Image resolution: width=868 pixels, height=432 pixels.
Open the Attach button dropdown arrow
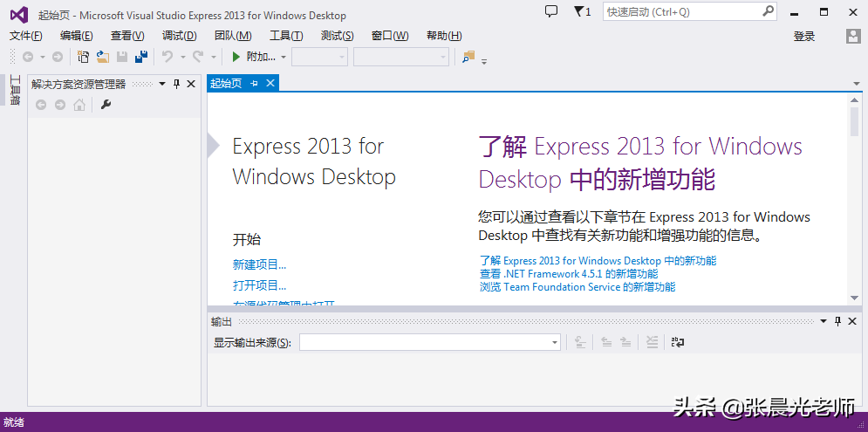284,57
